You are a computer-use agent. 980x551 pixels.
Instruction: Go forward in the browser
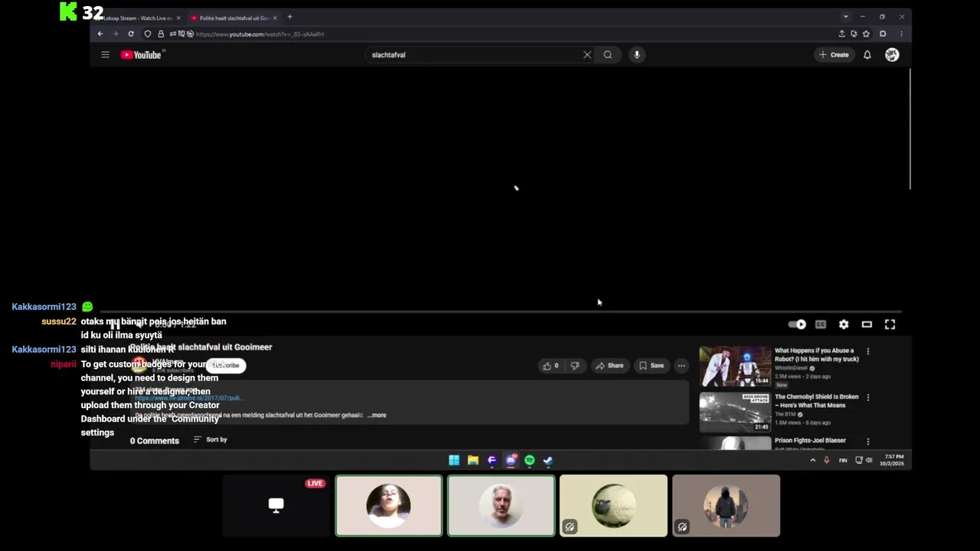(115, 34)
